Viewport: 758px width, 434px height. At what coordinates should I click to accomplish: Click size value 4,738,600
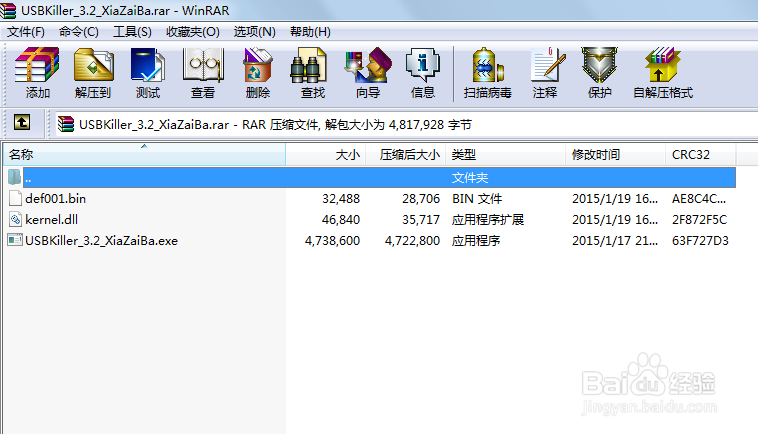point(332,241)
